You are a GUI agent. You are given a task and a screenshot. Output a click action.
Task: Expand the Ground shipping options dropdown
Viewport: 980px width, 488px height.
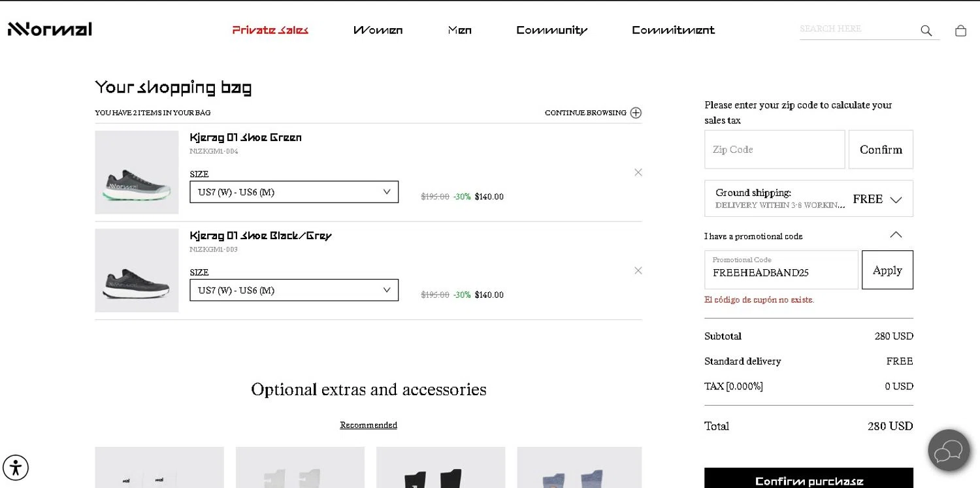point(809,199)
